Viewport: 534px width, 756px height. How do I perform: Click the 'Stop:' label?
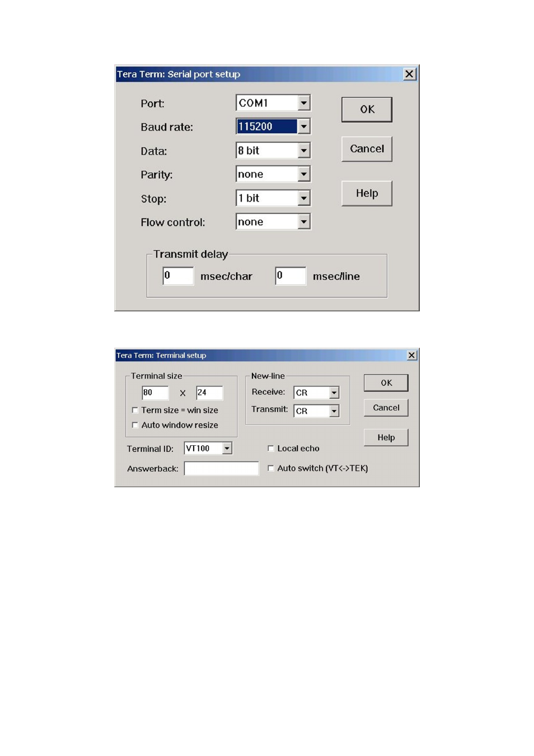pyautogui.click(x=153, y=199)
